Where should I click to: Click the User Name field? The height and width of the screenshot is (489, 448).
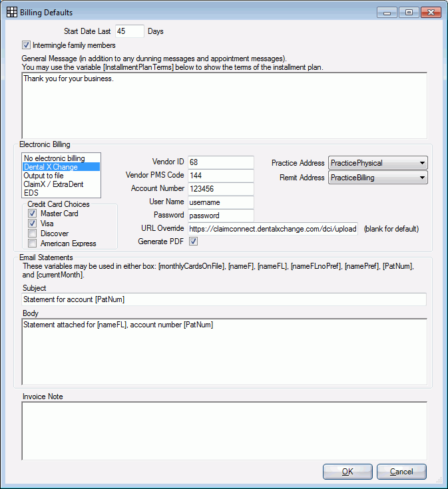tap(221, 202)
